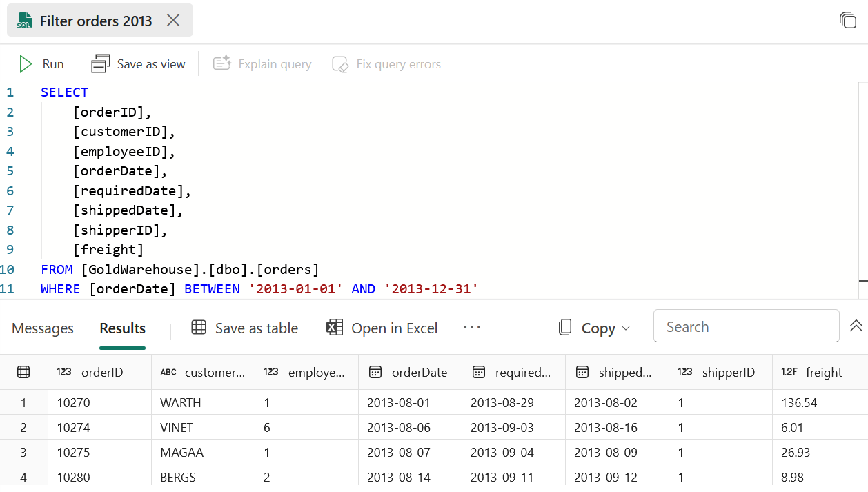Click the Excel icon next to Open in Excel

(x=335, y=328)
